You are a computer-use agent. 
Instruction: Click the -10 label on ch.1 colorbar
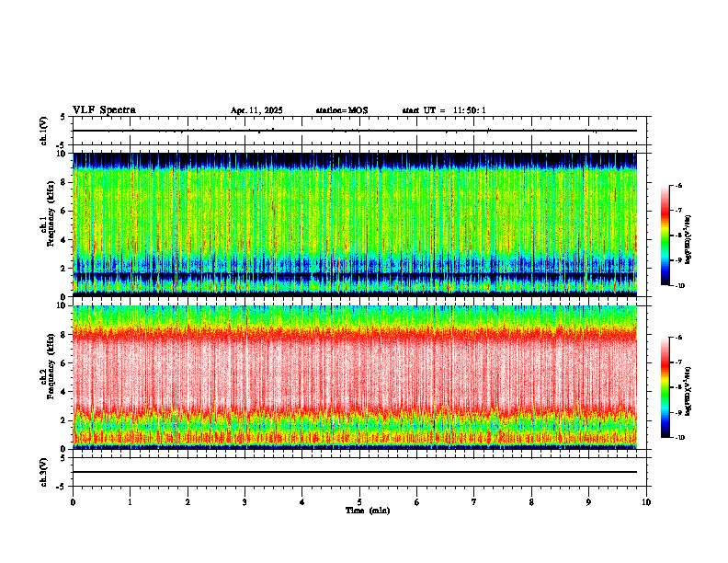pyautogui.click(x=679, y=286)
